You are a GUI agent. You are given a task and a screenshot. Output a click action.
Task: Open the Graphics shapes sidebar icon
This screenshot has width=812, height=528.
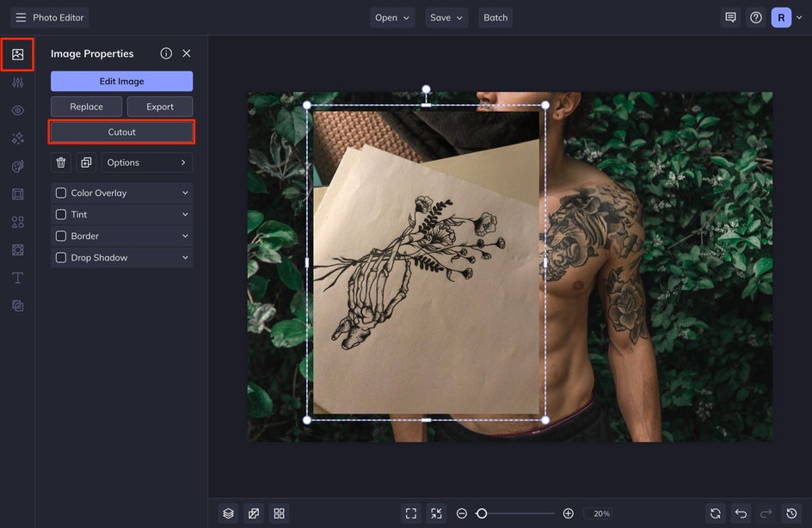[17, 222]
